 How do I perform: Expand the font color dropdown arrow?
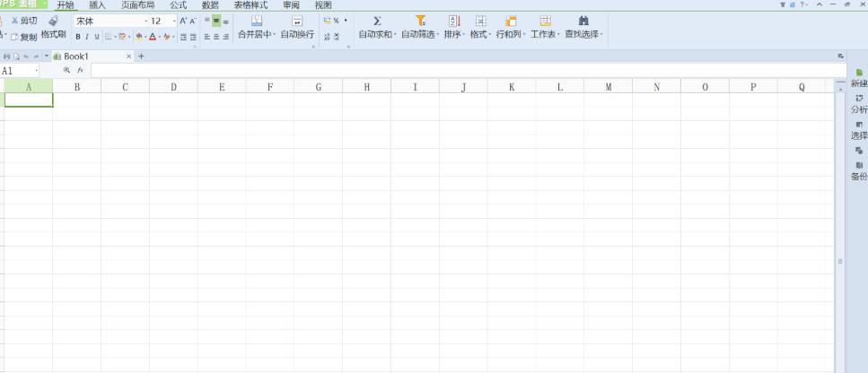160,37
